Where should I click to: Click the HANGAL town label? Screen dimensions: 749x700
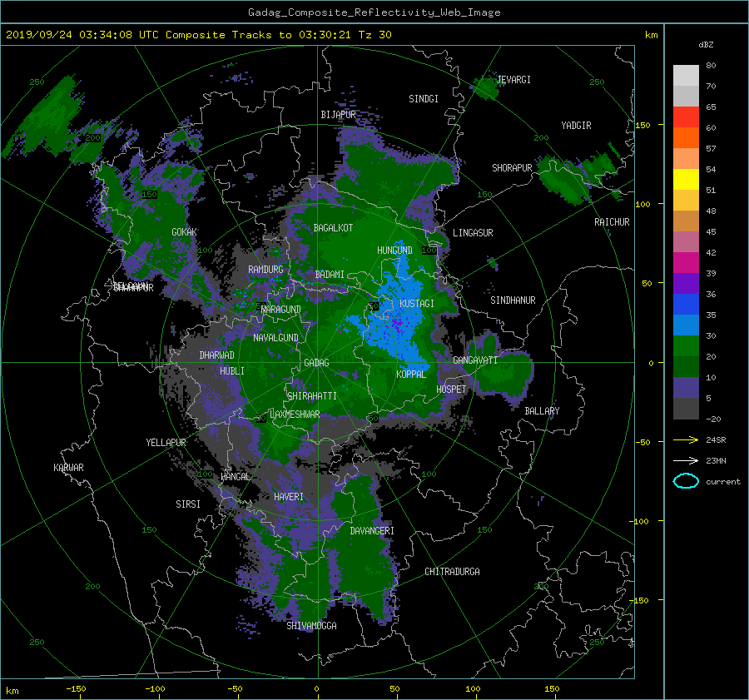click(x=235, y=477)
